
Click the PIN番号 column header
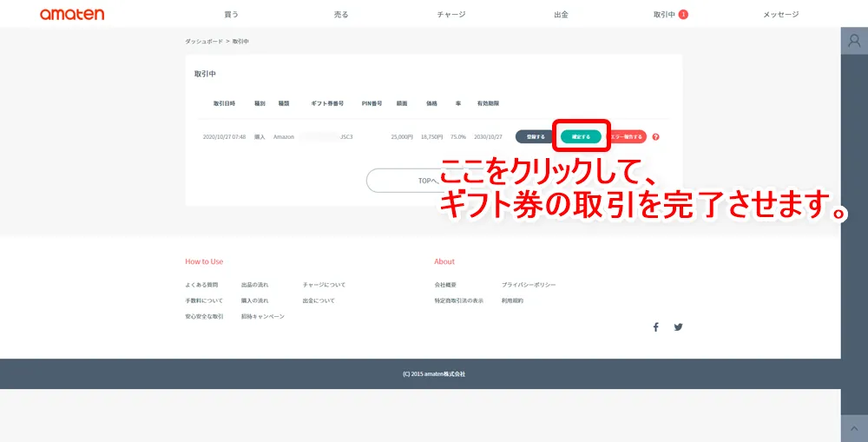coord(372,103)
